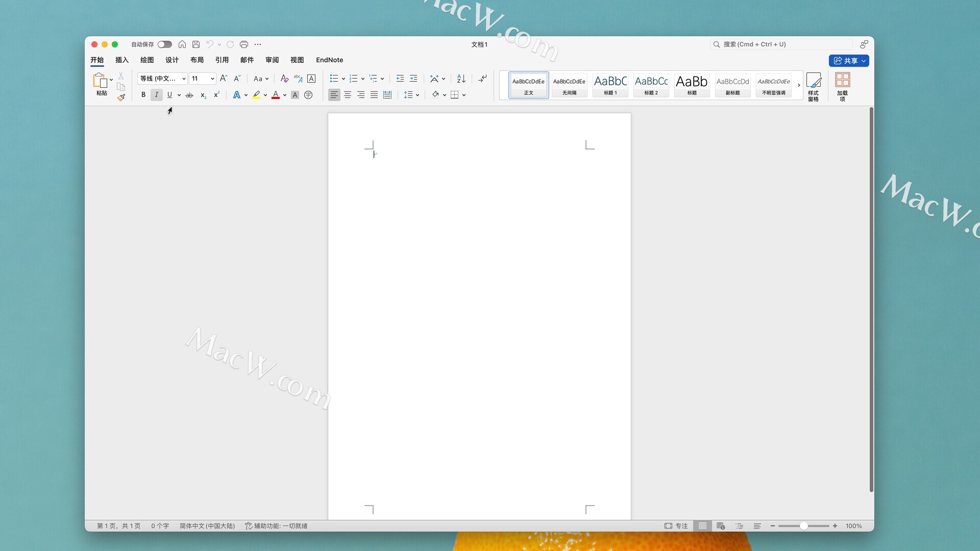The image size is (980, 551).
Task: Click the Sort A-Z icon
Action: pyautogui.click(x=461, y=79)
